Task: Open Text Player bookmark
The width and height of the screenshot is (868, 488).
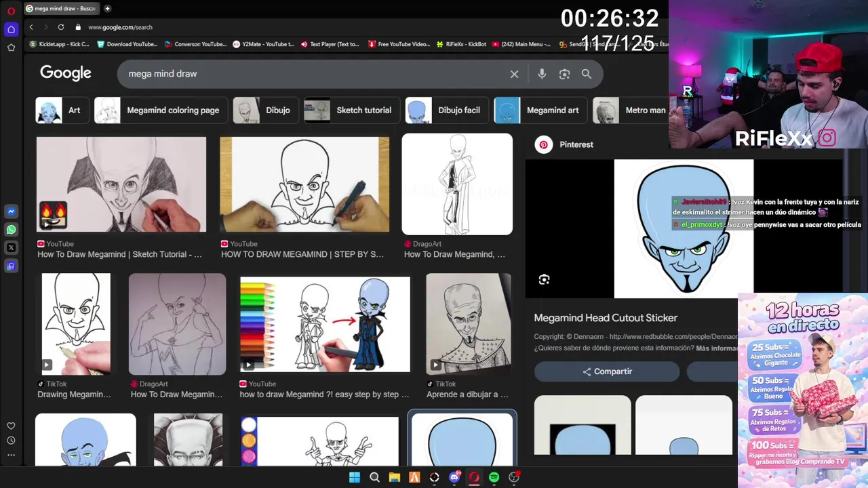Action: pos(330,44)
